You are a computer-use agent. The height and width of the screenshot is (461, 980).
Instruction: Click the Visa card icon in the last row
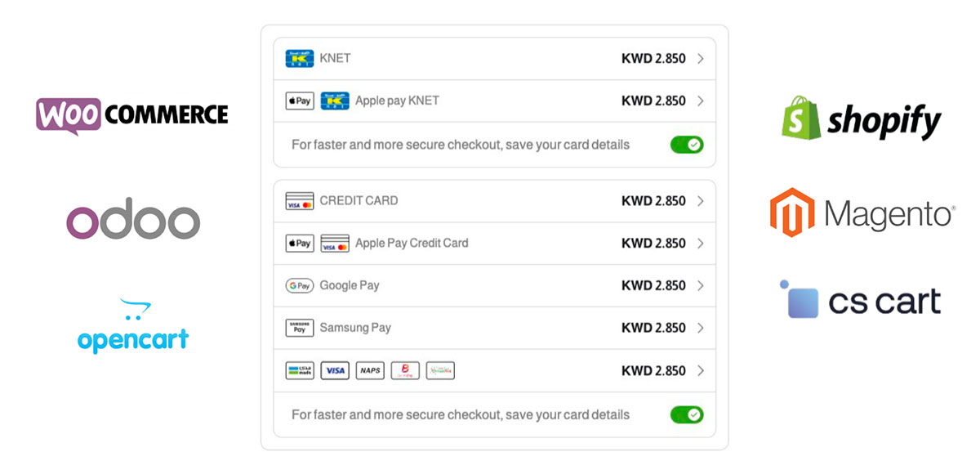335,371
